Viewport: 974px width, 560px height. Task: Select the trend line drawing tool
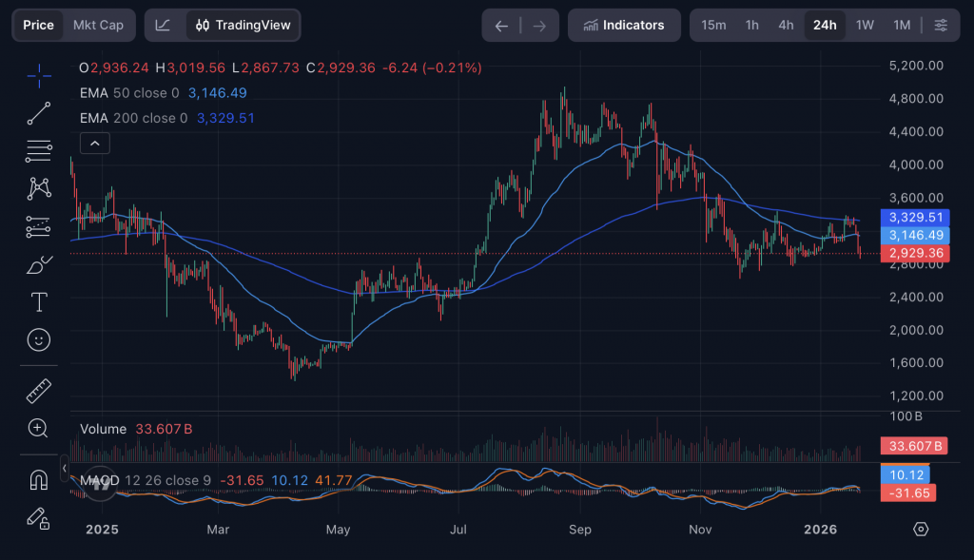(x=39, y=113)
